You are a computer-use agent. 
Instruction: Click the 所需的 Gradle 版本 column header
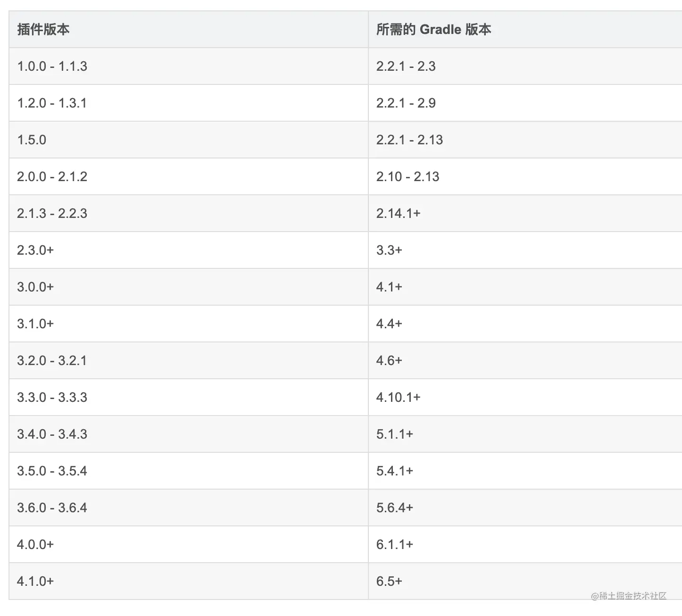pos(433,30)
